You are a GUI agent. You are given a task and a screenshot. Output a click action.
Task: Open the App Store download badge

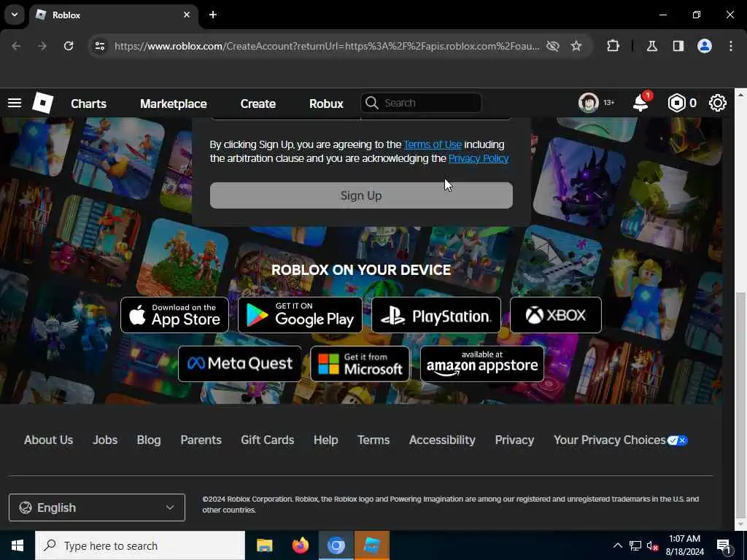click(x=175, y=315)
